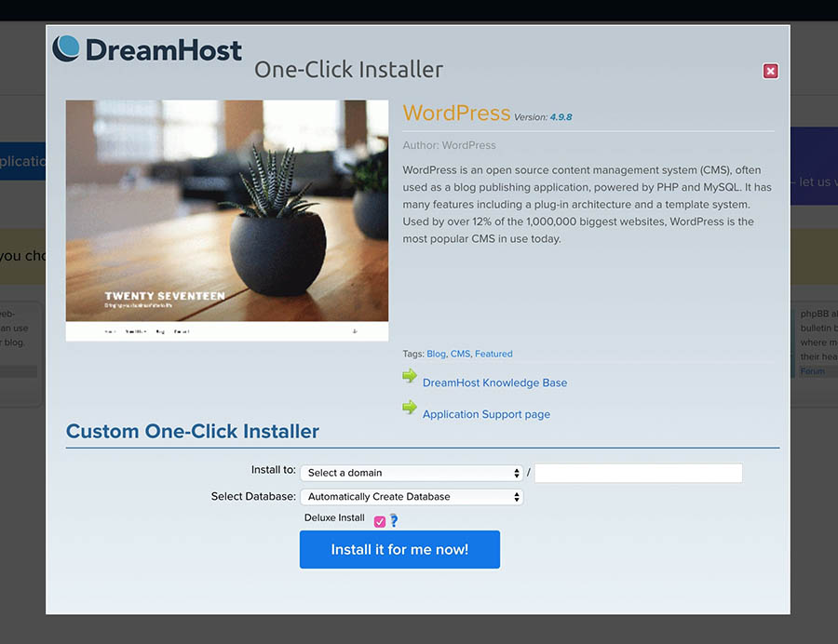The image size is (838, 644).
Task: Click the Select Database: label
Action: [253, 497]
